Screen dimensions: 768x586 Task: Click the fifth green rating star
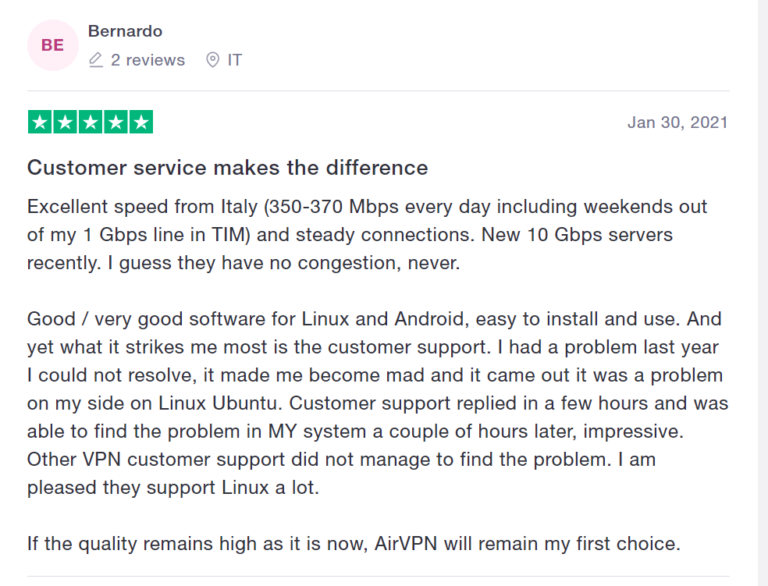141,123
